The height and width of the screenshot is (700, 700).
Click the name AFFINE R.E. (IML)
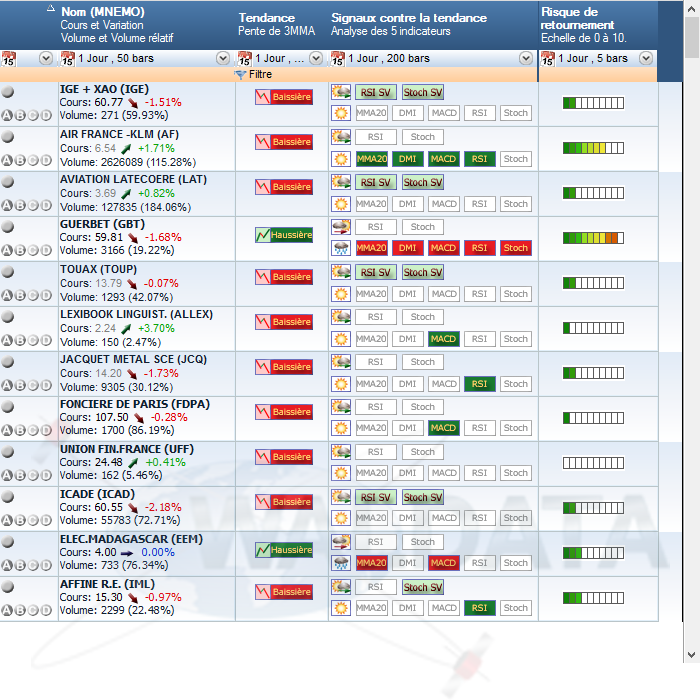pos(108,584)
